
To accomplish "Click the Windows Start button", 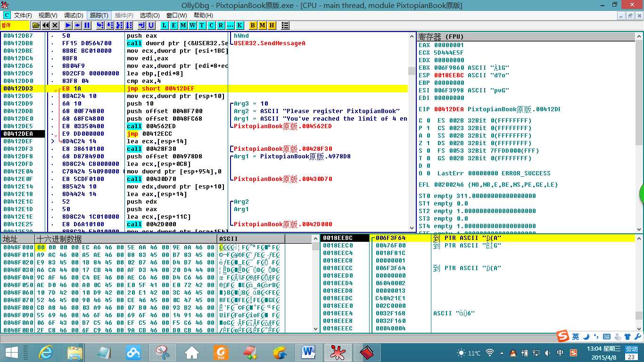I will [x=12, y=352].
